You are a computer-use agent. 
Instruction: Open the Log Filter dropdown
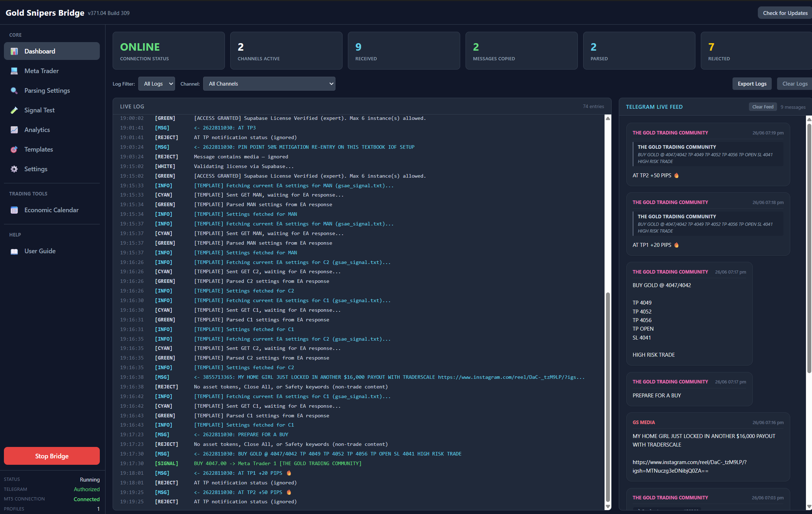(x=156, y=84)
